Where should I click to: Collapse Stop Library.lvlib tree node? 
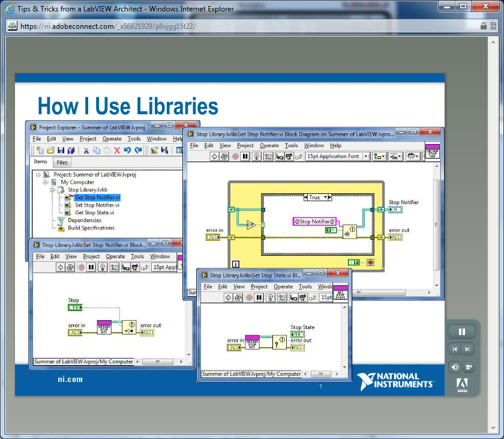pyautogui.click(x=52, y=190)
